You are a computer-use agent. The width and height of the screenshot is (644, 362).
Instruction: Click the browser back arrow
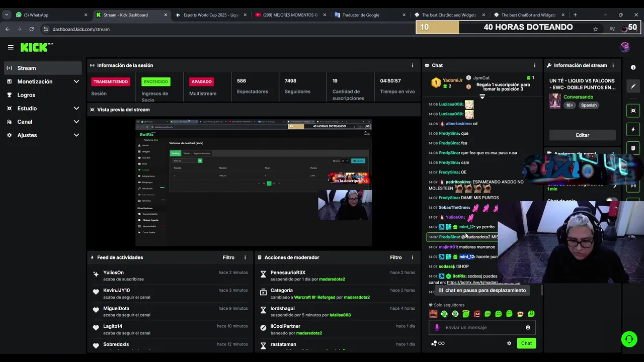coord(8,29)
